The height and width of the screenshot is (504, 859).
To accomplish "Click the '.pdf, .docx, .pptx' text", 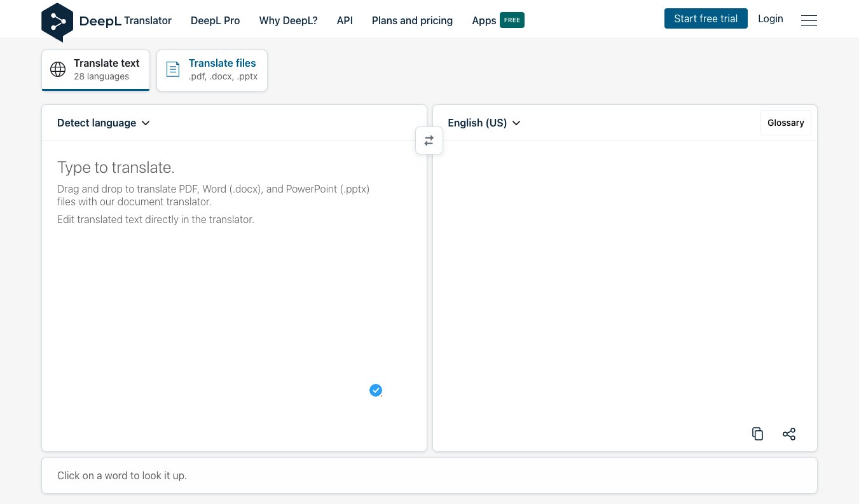I will 223,76.
